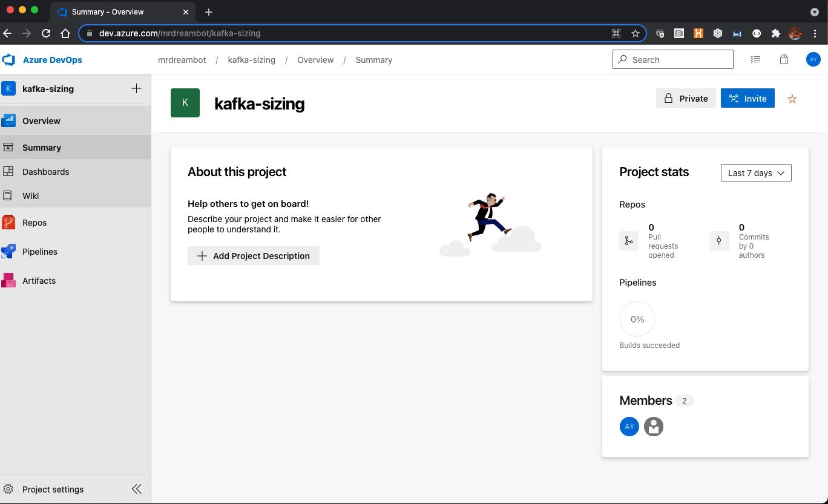Click the blue K project icon in sidebar

tap(8, 88)
